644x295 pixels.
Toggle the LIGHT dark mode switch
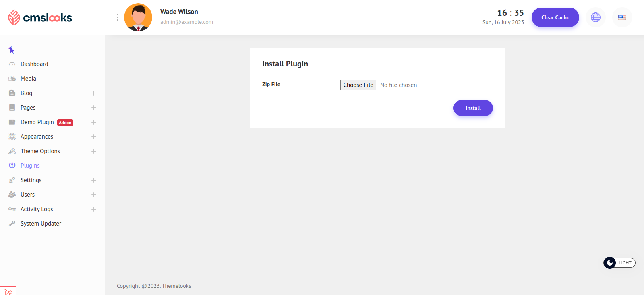(x=619, y=263)
